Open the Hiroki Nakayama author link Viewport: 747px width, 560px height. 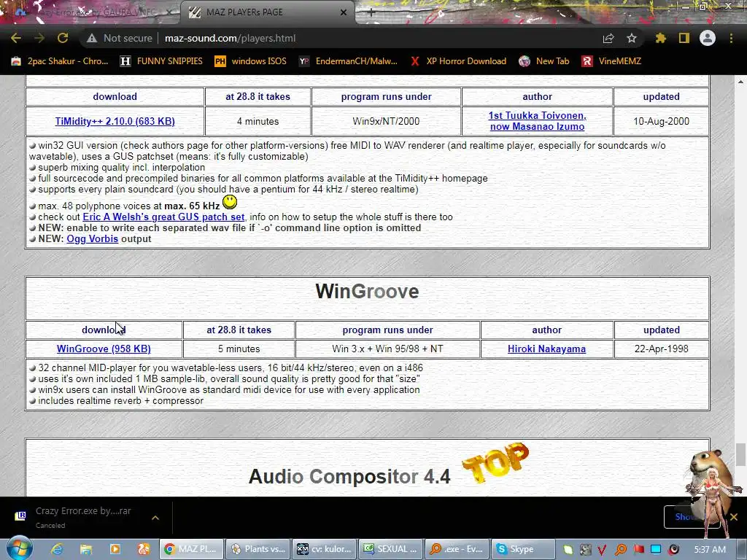tap(546, 349)
